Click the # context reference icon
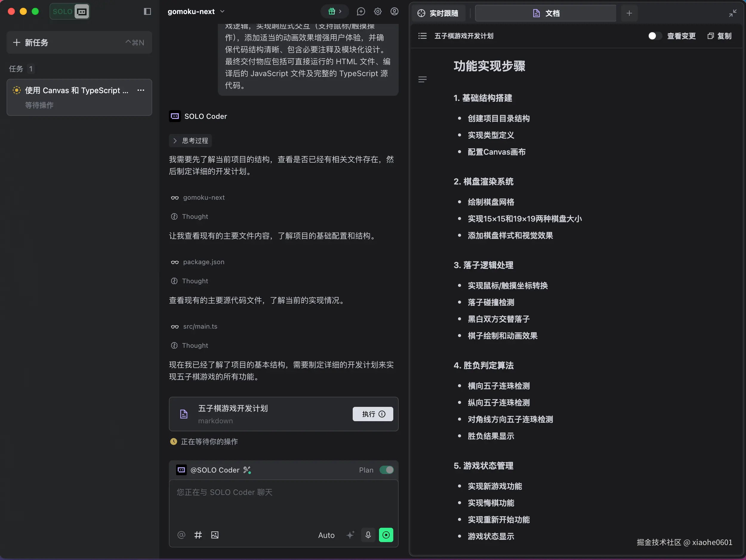Image resolution: width=746 pixels, height=560 pixels. (x=198, y=535)
